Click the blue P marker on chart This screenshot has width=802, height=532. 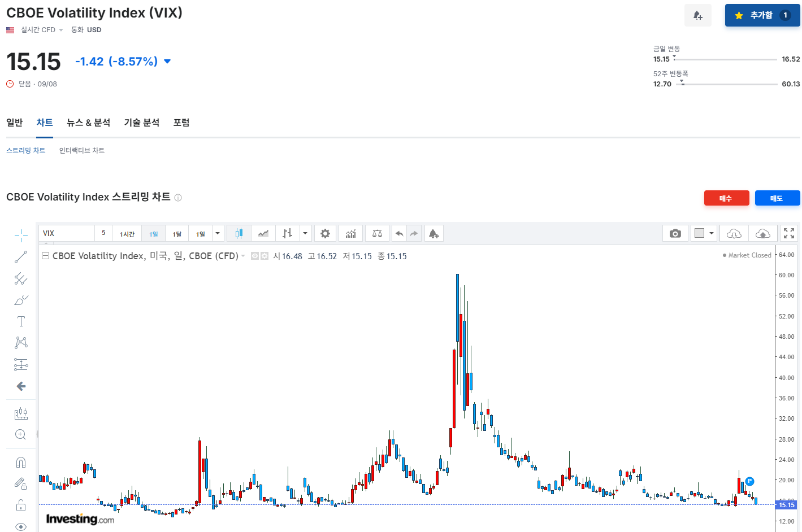(749, 481)
